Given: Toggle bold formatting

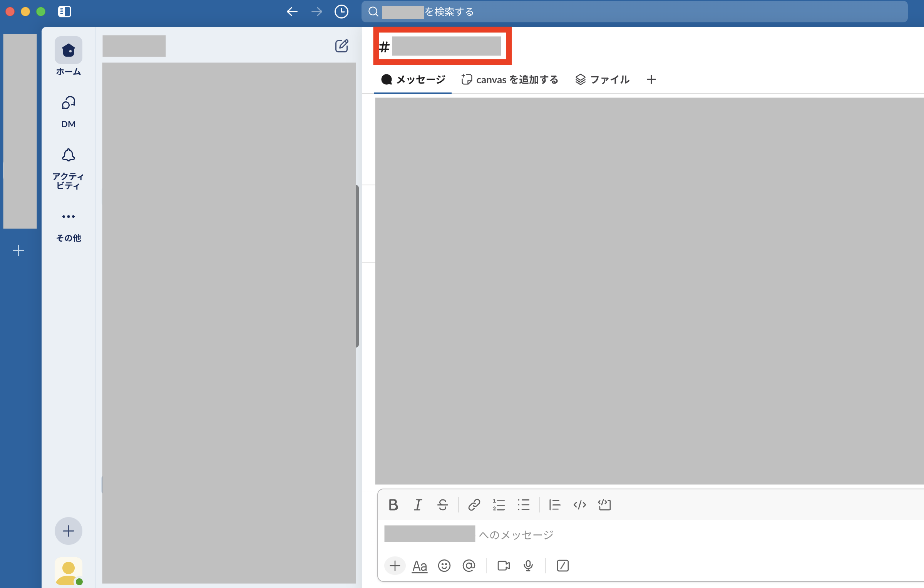Looking at the screenshot, I should pyautogui.click(x=393, y=505).
